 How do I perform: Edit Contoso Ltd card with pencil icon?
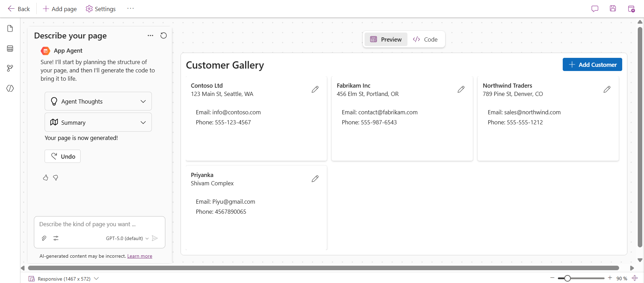click(x=315, y=89)
